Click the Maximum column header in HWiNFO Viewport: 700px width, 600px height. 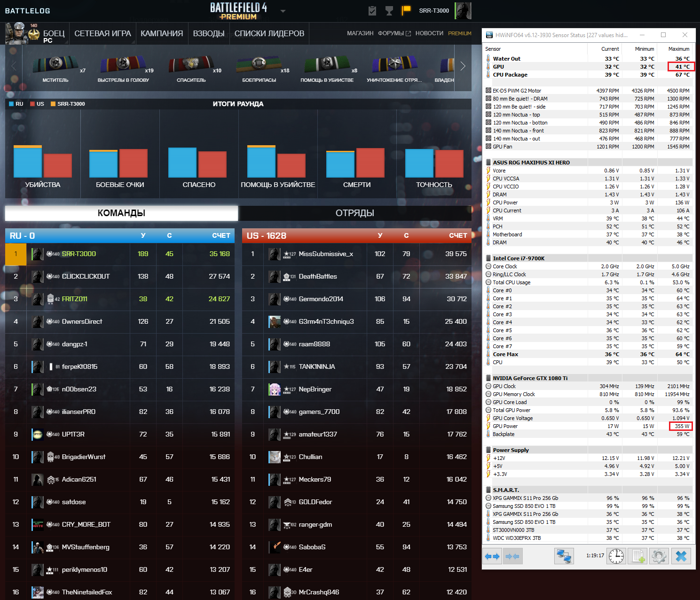(x=679, y=49)
